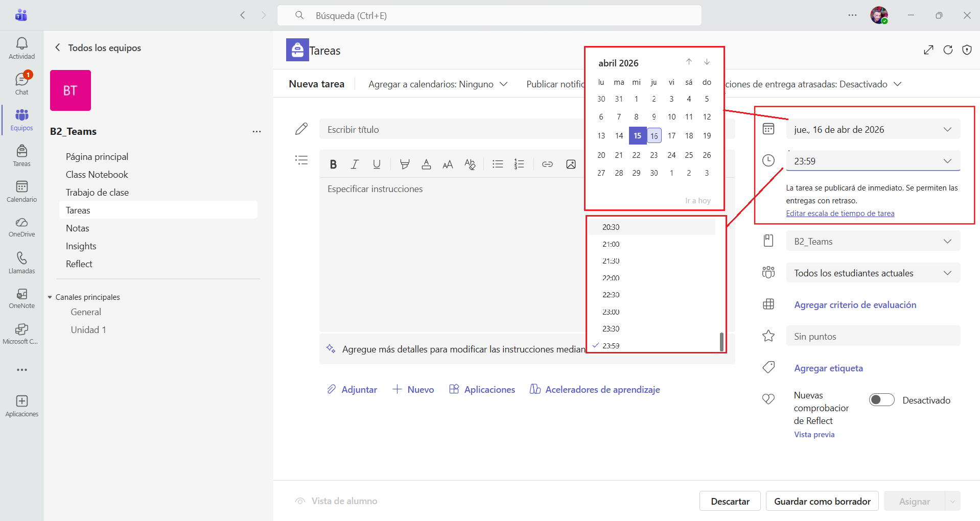Toggle underline formatting
This screenshot has height=521, width=980.
pyautogui.click(x=377, y=164)
